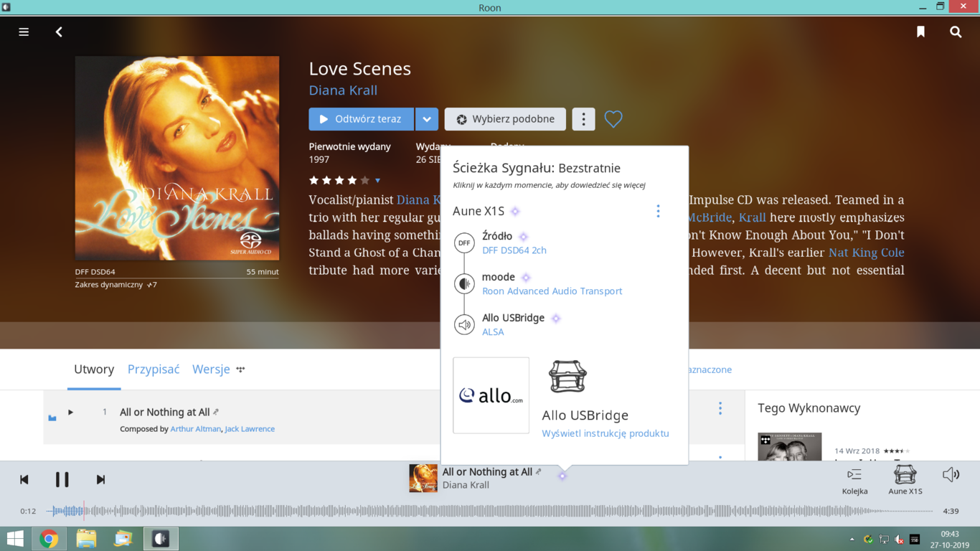The width and height of the screenshot is (980, 551).
Task: Click the DFF source icon
Action: 464,243
